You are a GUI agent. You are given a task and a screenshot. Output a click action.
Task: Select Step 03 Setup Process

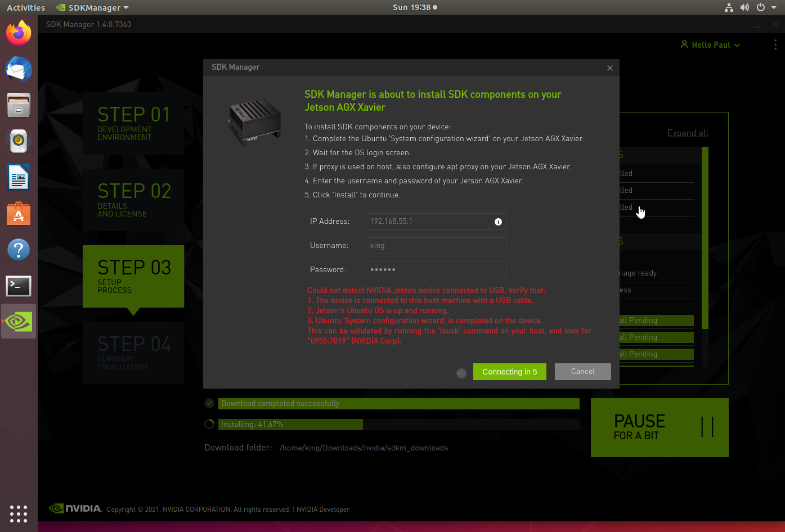(x=133, y=276)
